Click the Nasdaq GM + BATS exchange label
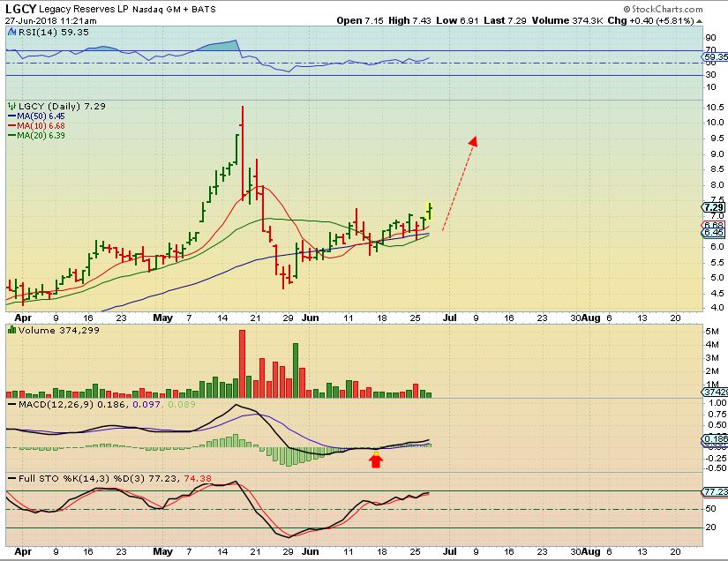 pos(174,10)
